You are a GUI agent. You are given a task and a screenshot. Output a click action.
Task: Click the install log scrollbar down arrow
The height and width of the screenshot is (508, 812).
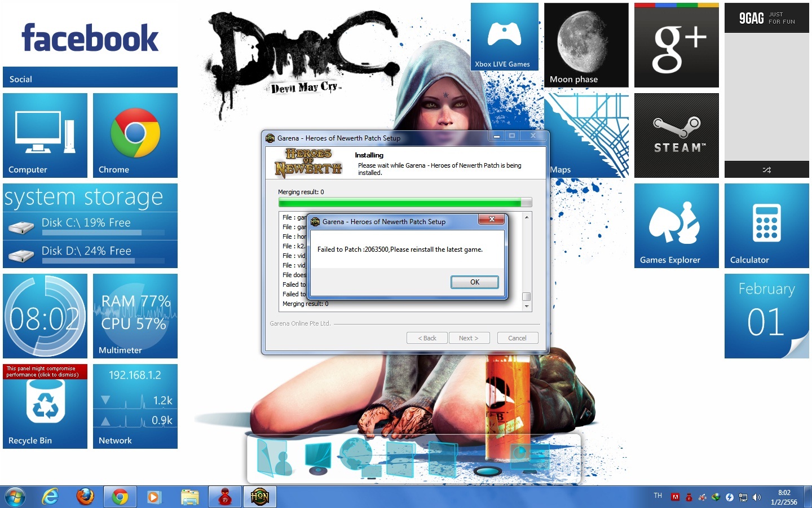527,306
